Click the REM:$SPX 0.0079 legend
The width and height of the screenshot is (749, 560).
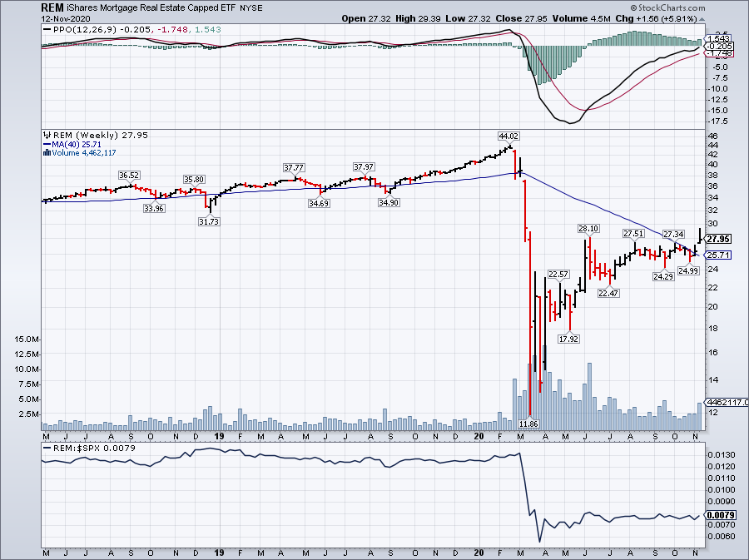pos(94,448)
